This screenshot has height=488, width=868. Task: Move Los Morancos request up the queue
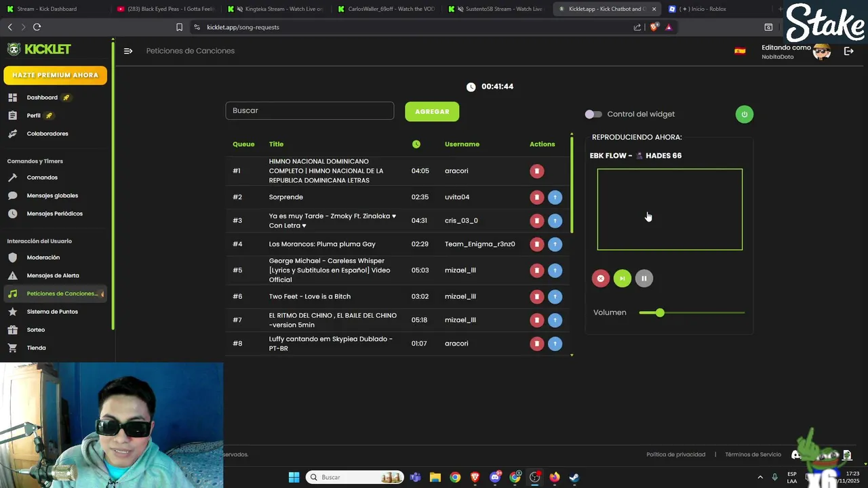click(x=555, y=244)
